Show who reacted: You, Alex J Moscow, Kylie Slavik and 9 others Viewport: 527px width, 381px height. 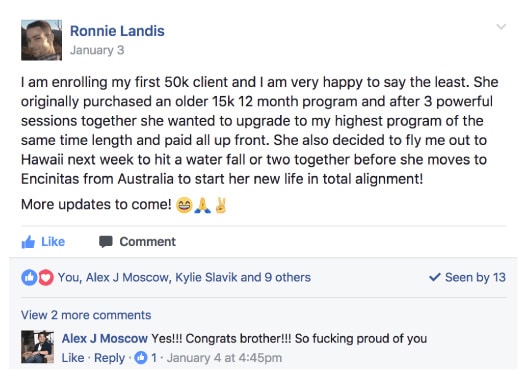[184, 278]
